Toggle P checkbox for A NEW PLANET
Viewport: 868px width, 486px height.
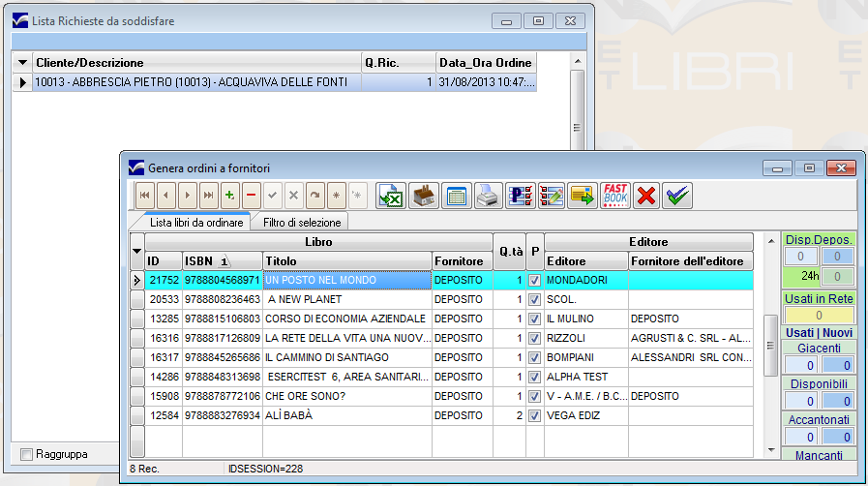[534, 299]
